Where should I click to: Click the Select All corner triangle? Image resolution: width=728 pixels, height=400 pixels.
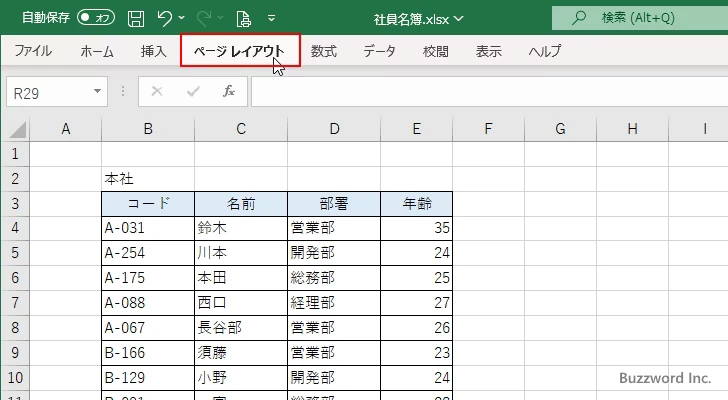coord(18,129)
